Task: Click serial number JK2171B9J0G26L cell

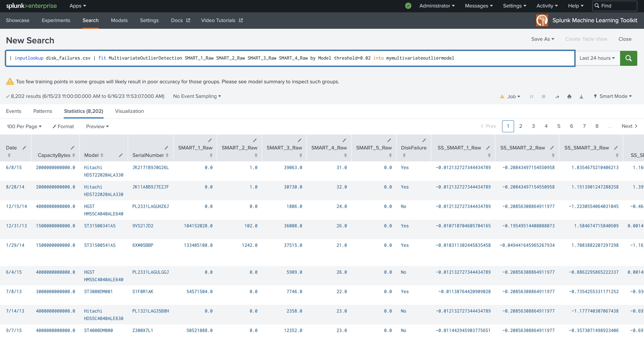Action: pyautogui.click(x=151, y=167)
